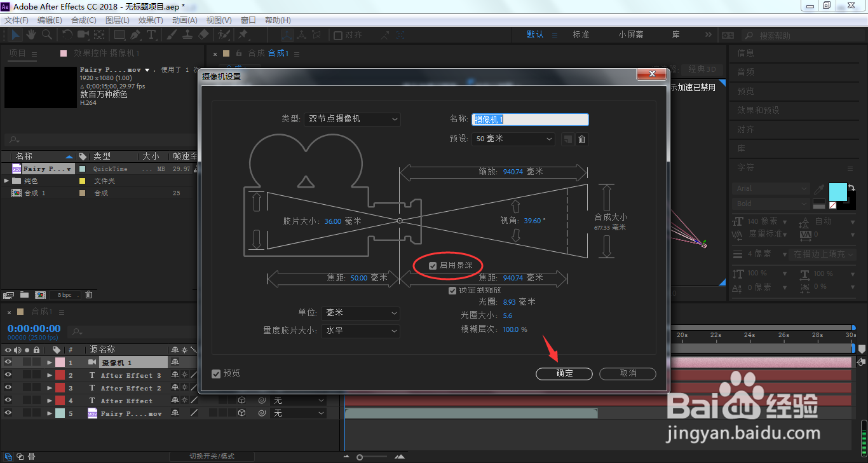Delete selected project item with trash icon
The height and width of the screenshot is (463, 868).
(89, 295)
